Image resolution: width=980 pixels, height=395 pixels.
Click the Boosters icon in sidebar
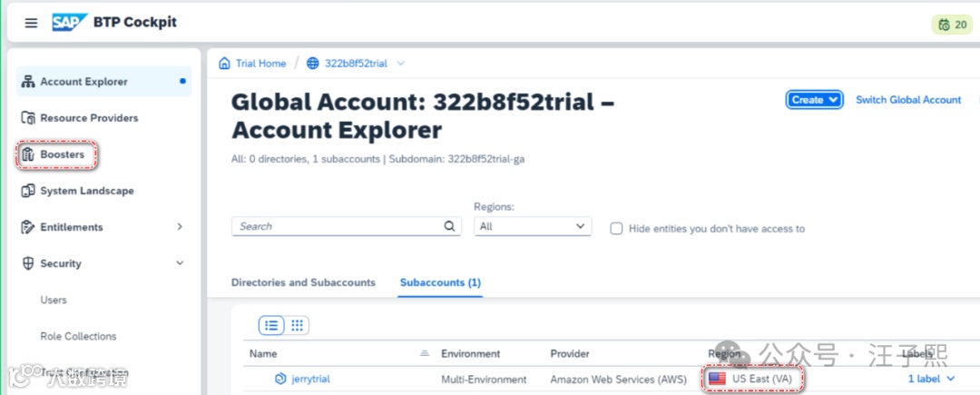(x=27, y=154)
